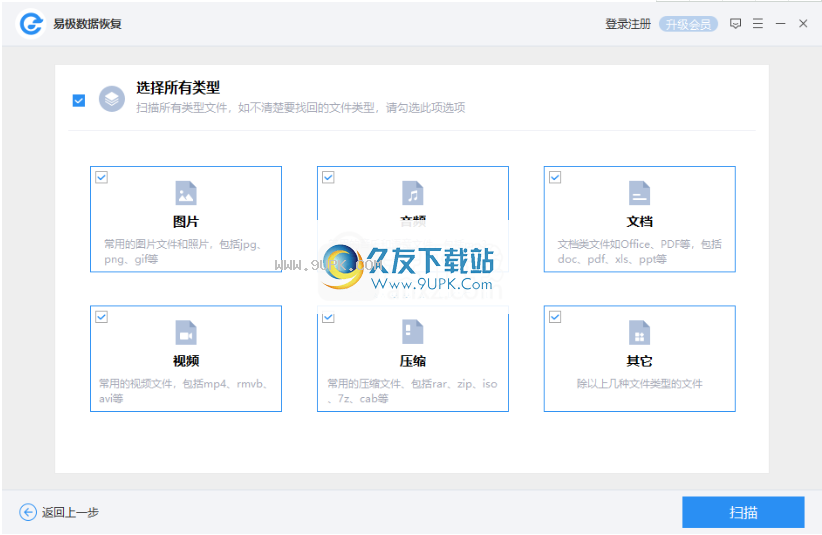
Task: Click the 易极数据恢复 title text
Action: coord(88,24)
